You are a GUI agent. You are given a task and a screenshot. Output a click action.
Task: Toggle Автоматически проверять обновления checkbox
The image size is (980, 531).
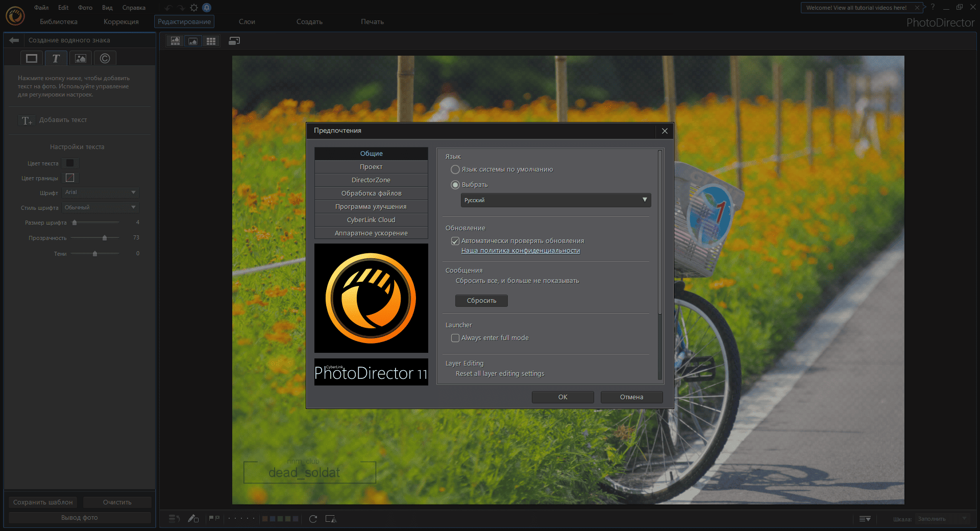455,241
